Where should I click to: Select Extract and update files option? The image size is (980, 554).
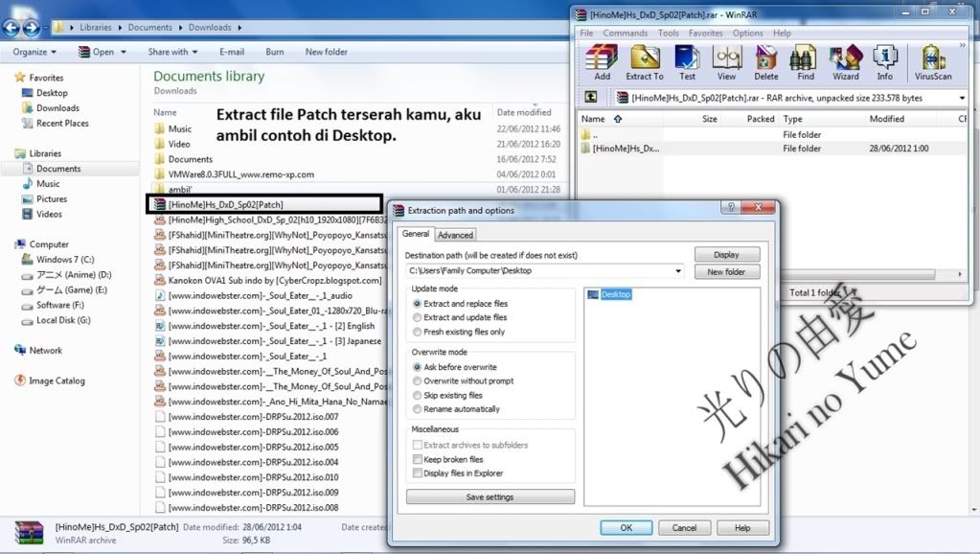417,317
